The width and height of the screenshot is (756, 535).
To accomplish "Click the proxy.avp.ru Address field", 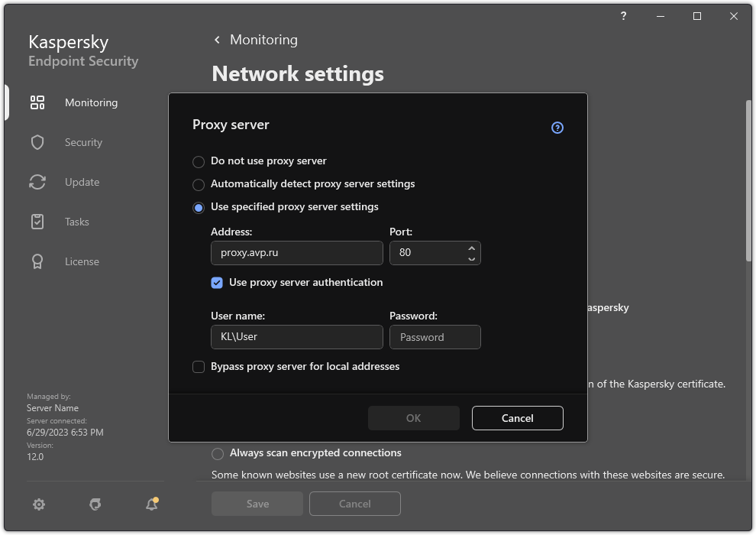I will (x=296, y=253).
